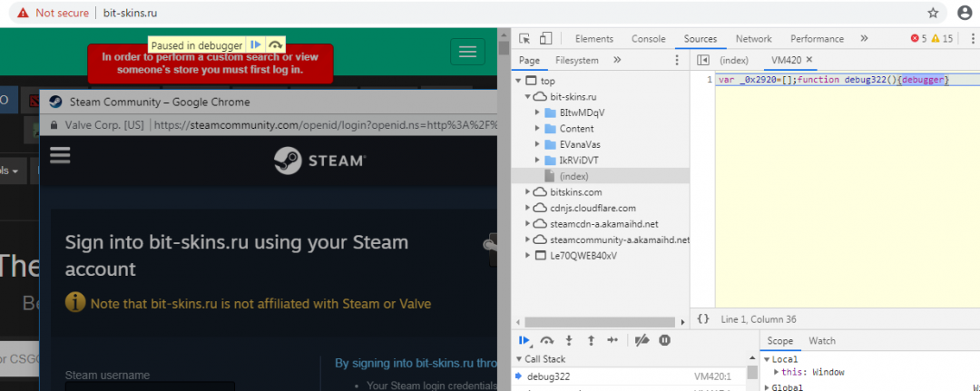
Task: Open the Watch tab
Action: pos(821,341)
